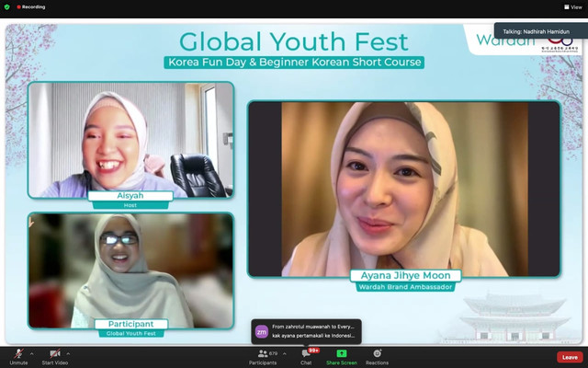This screenshot has height=368, width=588.
Task: Click the 'Wardah Brand Ambassador' caption
Action: pos(405,287)
